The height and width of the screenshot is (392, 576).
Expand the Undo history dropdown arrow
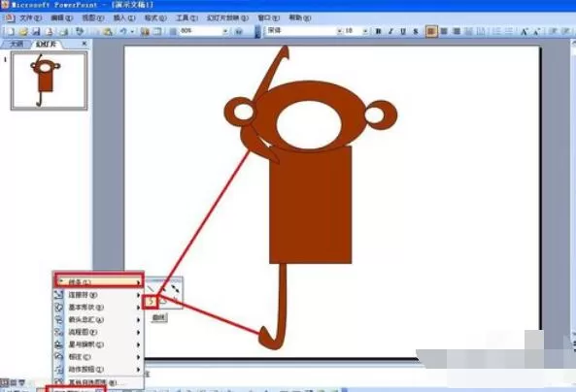click(132, 32)
